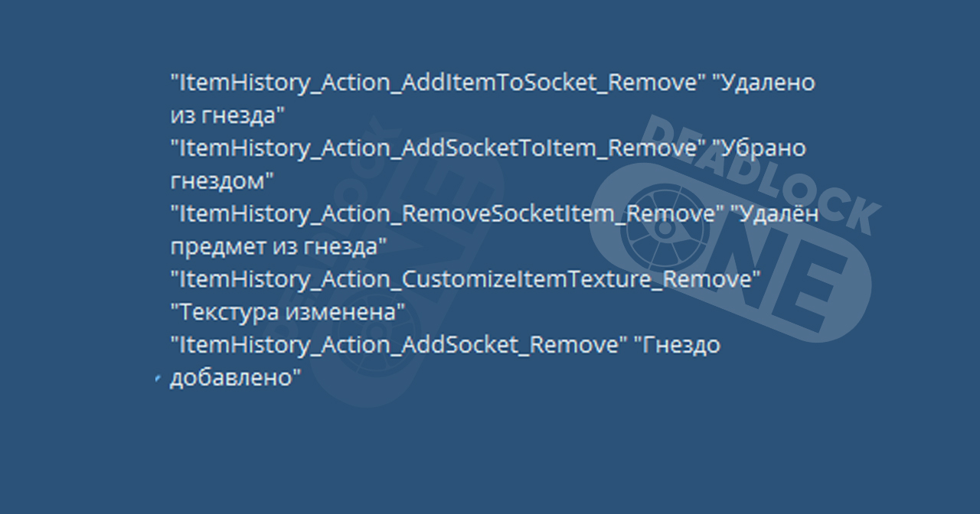The image size is (980, 514).
Task: Select the ItemHistory_Action_AddItemToSocket_Remove key
Action: pyautogui.click(x=437, y=83)
